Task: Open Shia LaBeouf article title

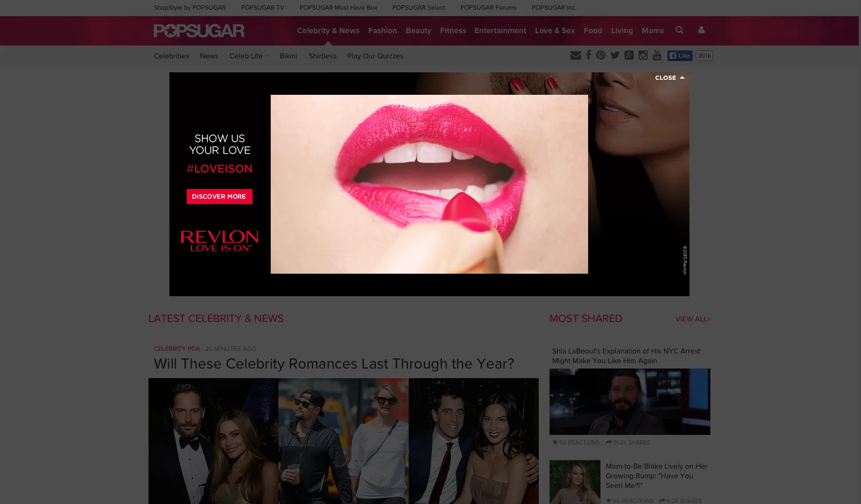Action: pyautogui.click(x=626, y=356)
